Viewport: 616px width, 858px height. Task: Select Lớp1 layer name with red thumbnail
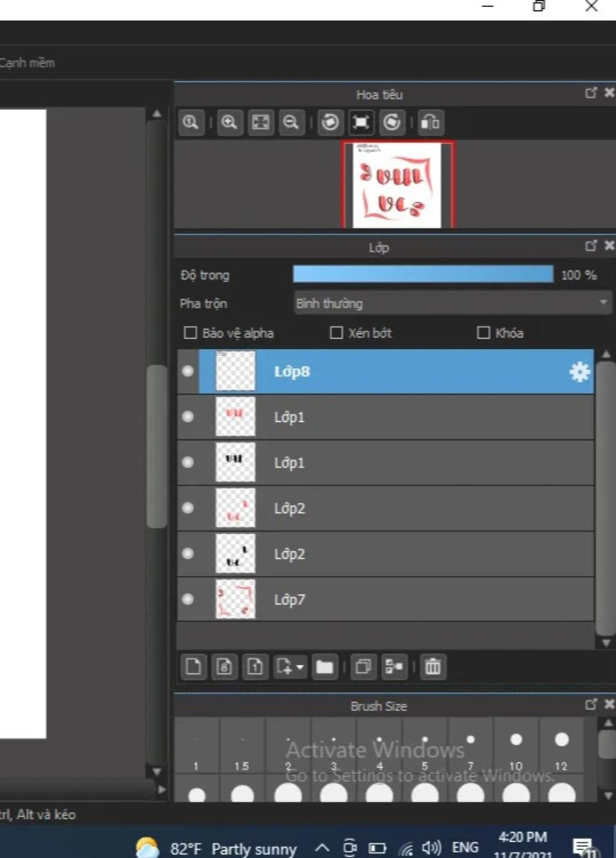(x=289, y=417)
